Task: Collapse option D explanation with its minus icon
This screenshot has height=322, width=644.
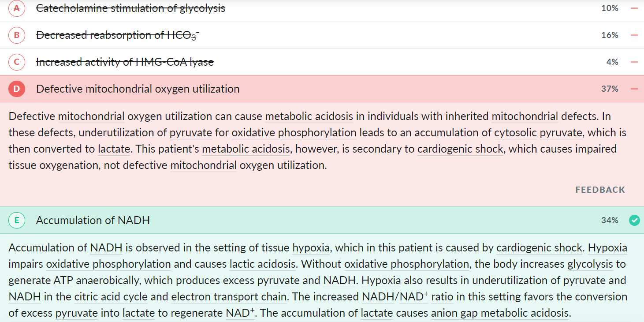Action: click(x=634, y=89)
